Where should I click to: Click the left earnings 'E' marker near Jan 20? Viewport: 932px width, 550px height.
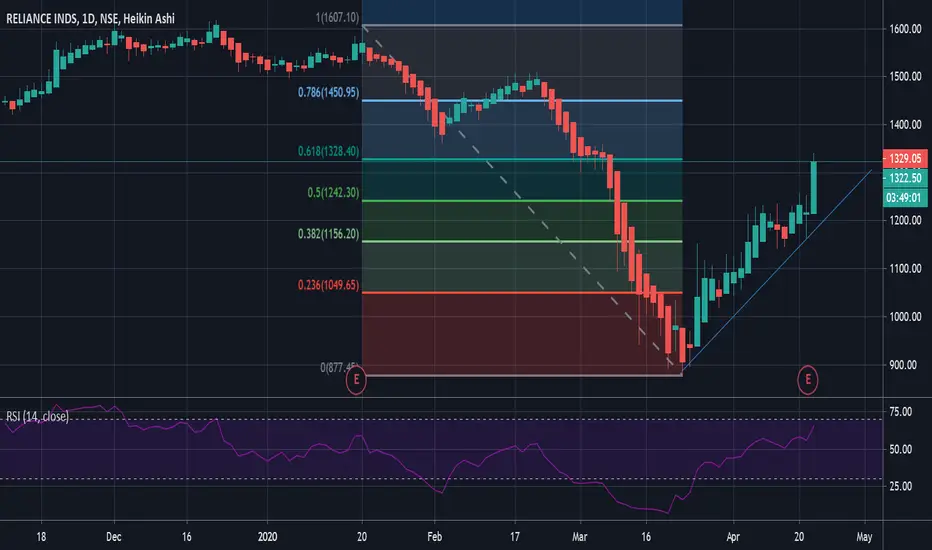tap(356, 379)
